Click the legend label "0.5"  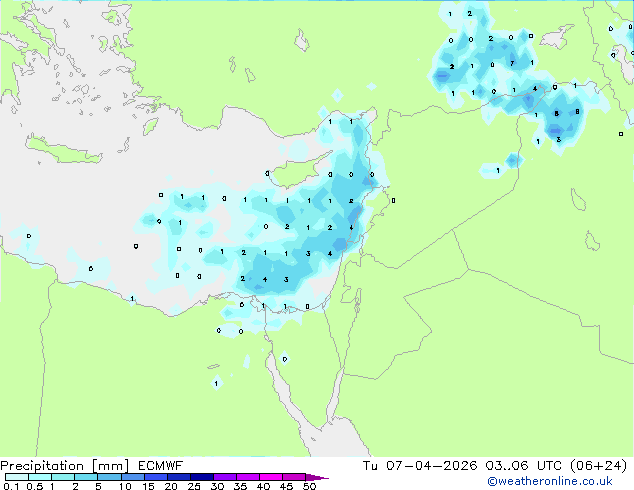pyautogui.click(x=34, y=486)
